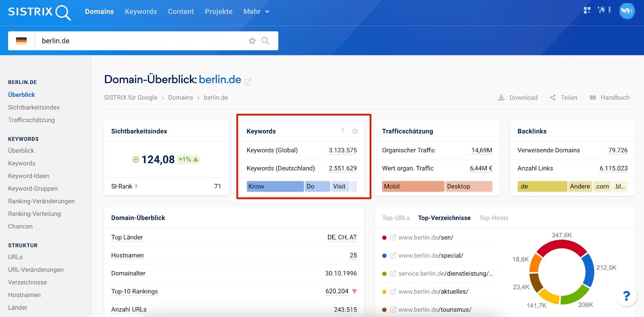Image resolution: width=644 pixels, height=317 pixels.
Task: Open the external link icon for www.berlin.de/sen/
Action: pyautogui.click(x=393, y=238)
